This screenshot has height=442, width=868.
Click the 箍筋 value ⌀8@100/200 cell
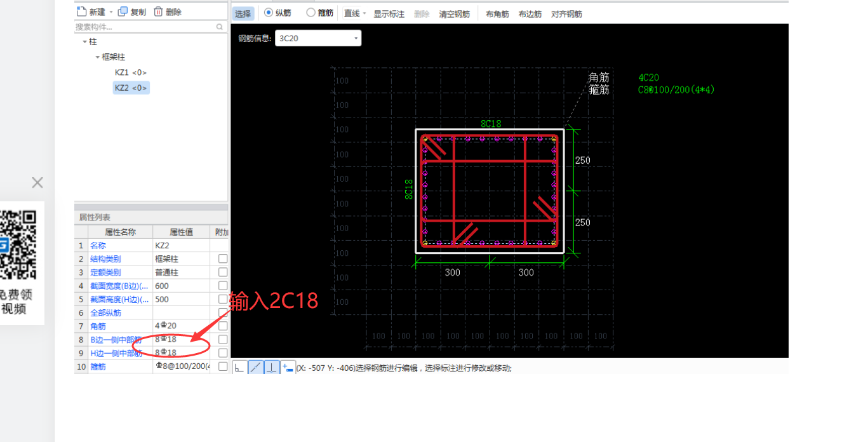[x=181, y=366]
